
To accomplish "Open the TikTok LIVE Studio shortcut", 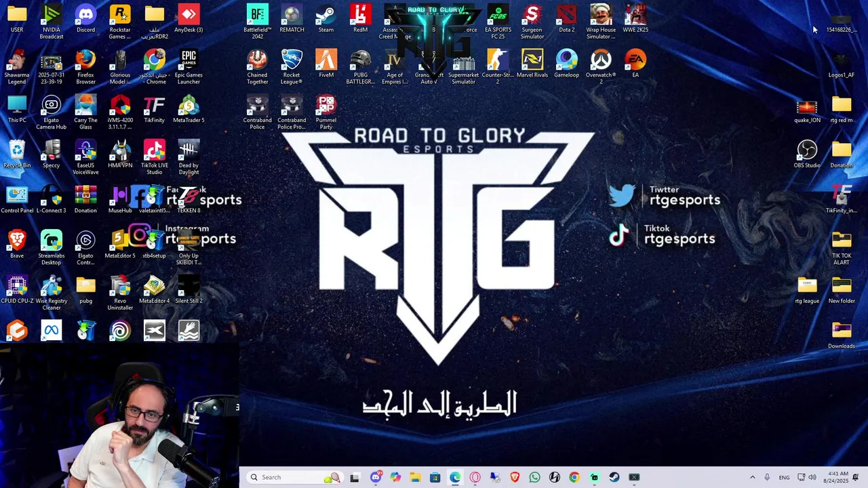I will click(154, 157).
